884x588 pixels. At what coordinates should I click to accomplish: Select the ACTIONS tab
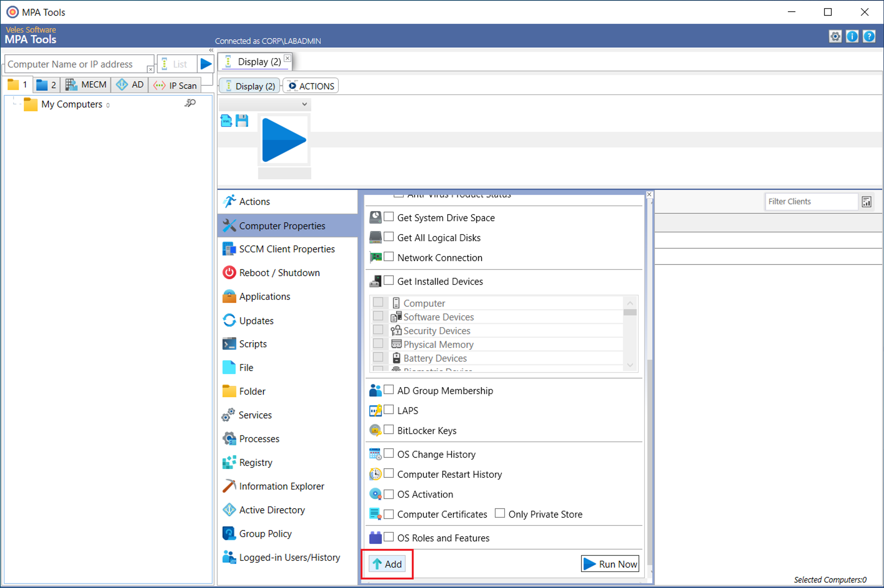pos(311,86)
